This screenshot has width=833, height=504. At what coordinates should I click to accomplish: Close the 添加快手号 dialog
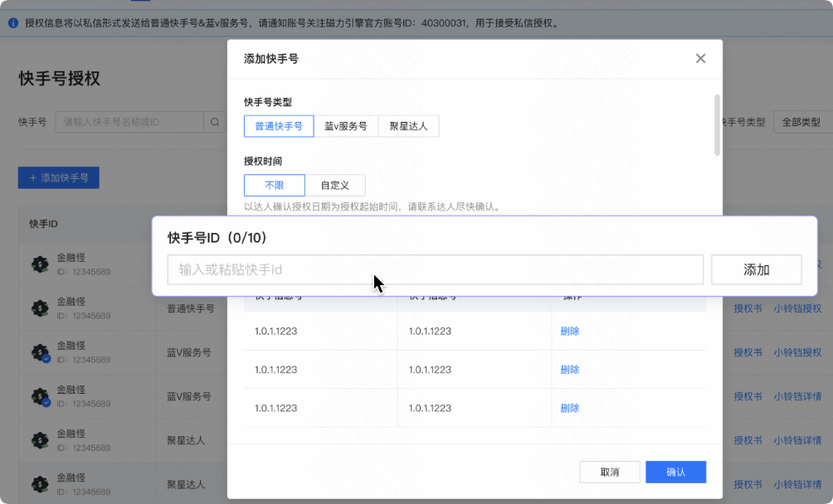click(x=700, y=58)
